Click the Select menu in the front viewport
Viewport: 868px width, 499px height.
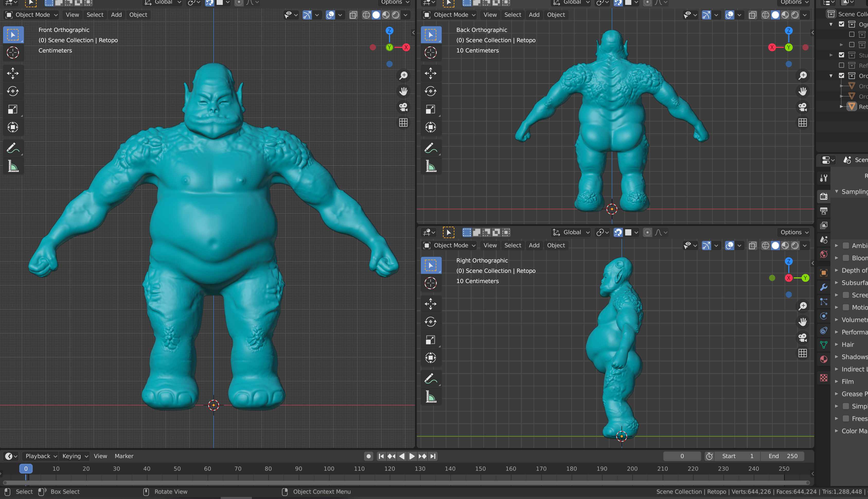coord(95,15)
